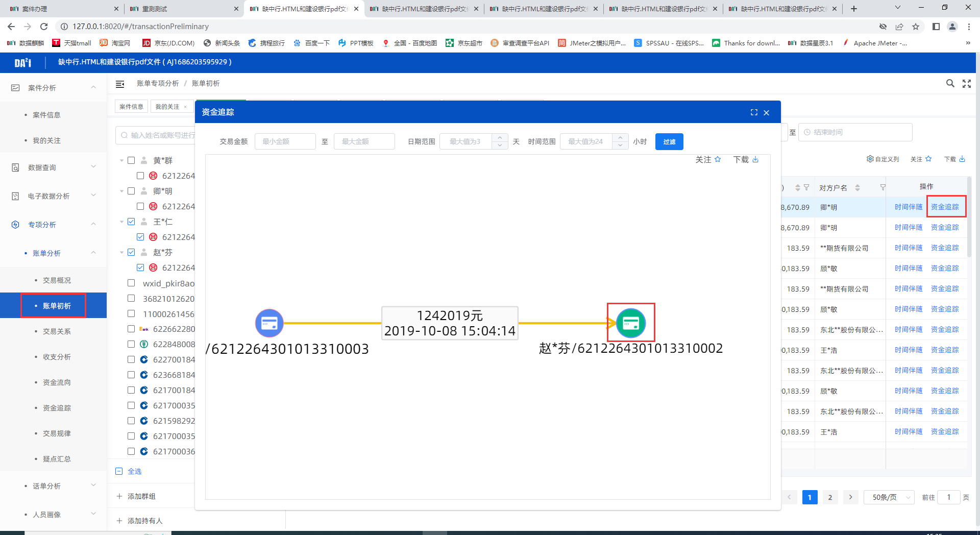Open the 资金流向 menu item
This screenshot has height=535, width=980.
(x=57, y=382)
